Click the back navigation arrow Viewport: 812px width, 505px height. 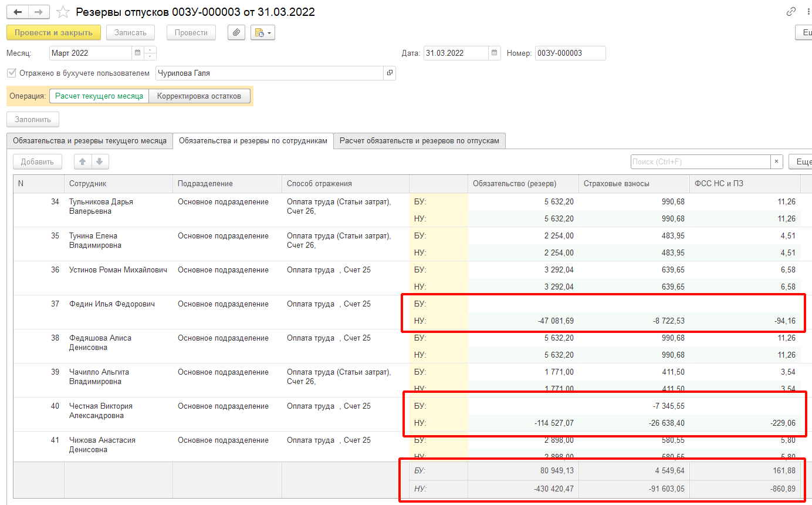18,12
